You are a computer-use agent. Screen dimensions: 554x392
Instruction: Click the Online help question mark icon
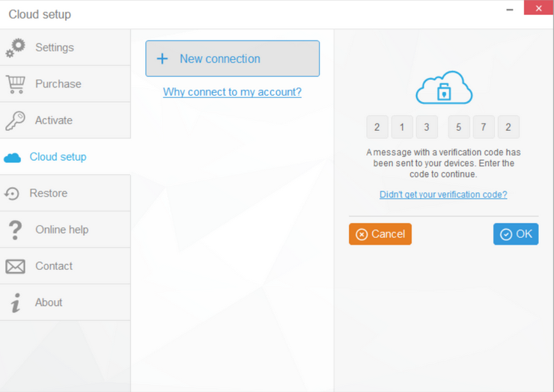tap(15, 230)
